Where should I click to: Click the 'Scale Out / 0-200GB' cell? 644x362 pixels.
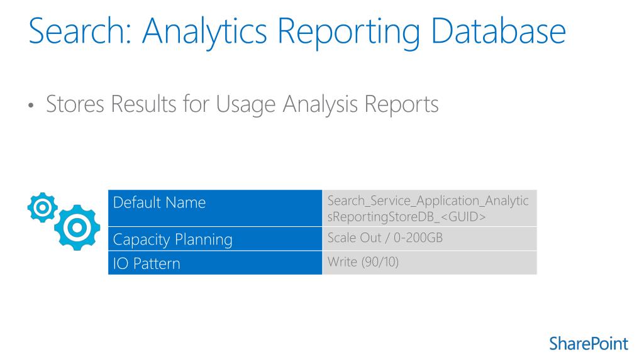(x=429, y=239)
